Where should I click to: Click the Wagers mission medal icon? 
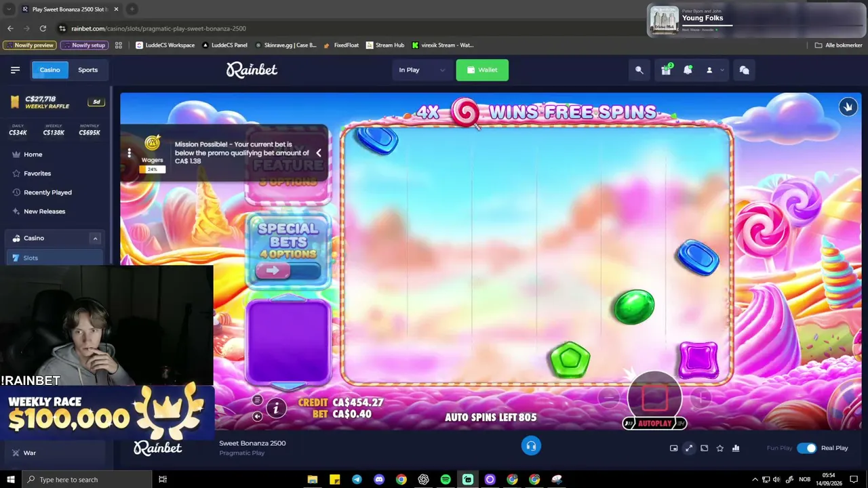click(153, 144)
